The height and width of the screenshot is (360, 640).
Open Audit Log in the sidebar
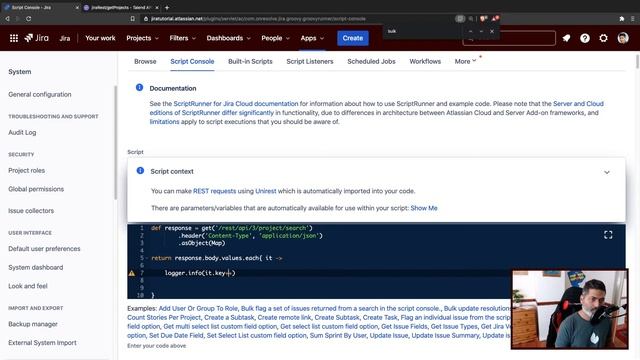pos(22,132)
